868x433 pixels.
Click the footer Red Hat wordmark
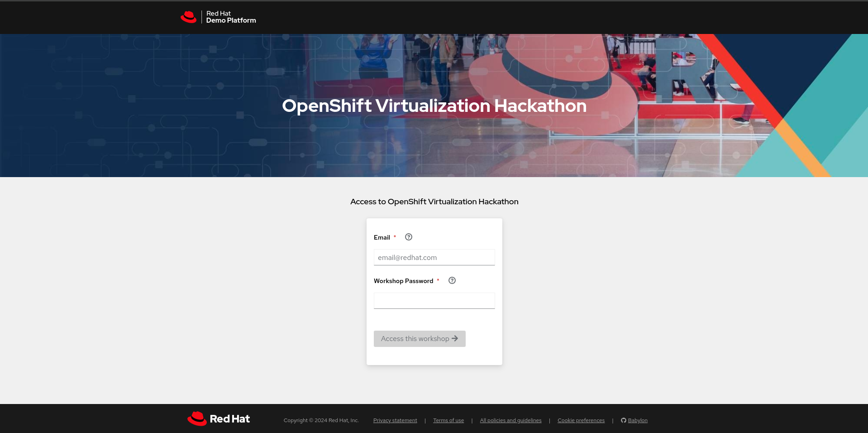pyautogui.click(x=229, y=419)
